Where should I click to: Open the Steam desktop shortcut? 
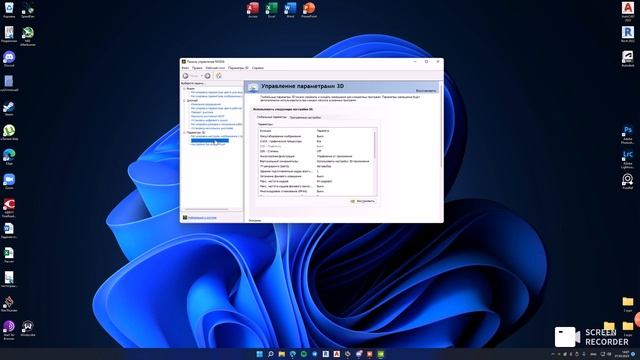click(9, 109)
